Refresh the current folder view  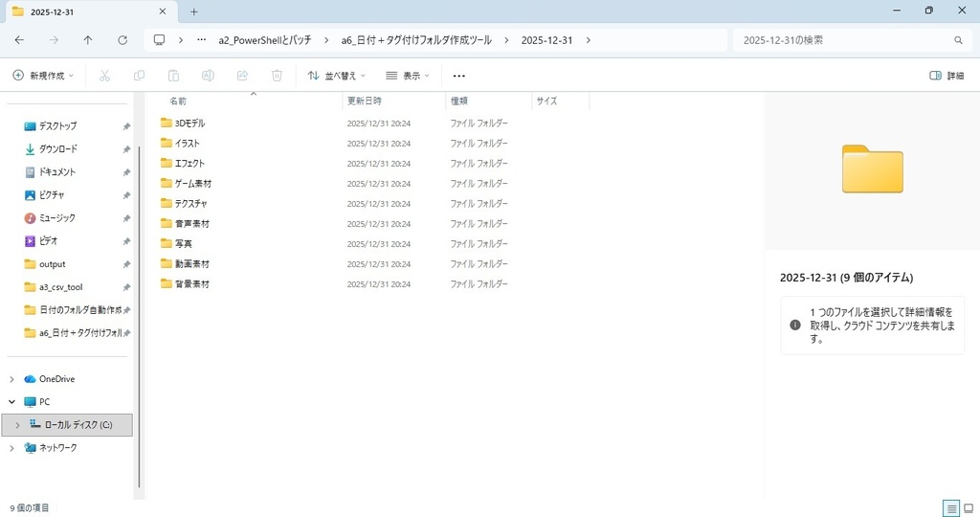point(122,40)
